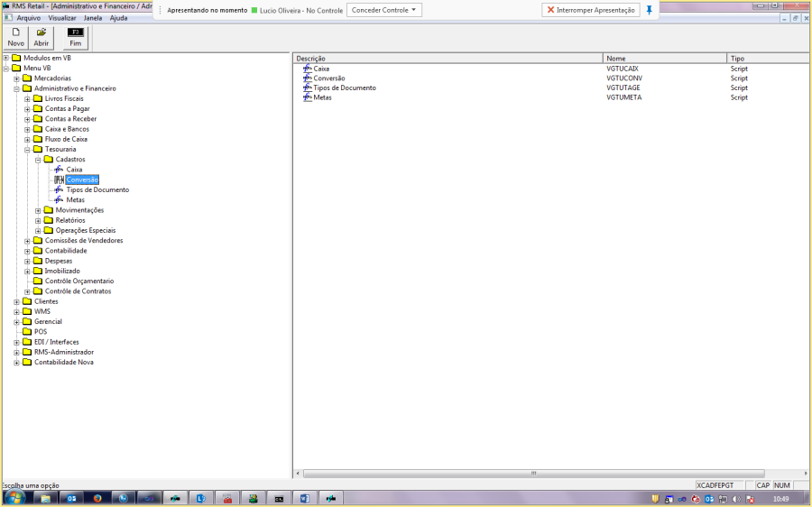Open the Visualizar menu

tap(62, 18)
